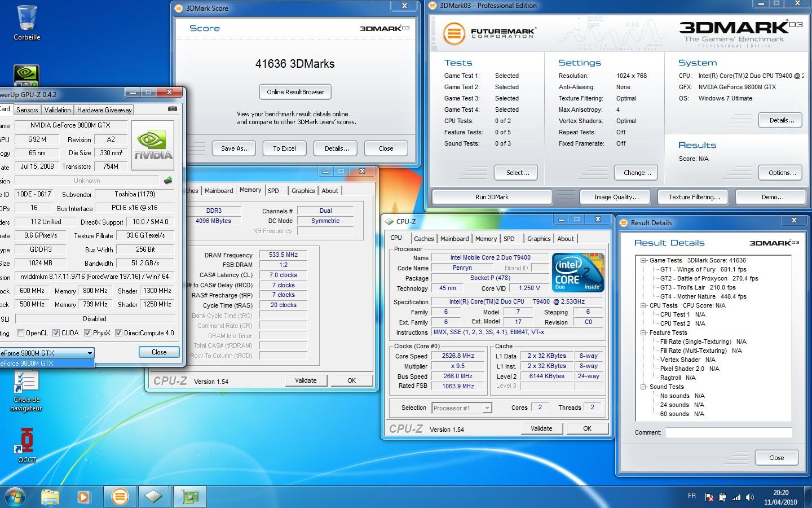The width and height of the screenshot is (812, 508).
Task: Launch Windows Media Player from taskbar
Action: coord(84,497)
